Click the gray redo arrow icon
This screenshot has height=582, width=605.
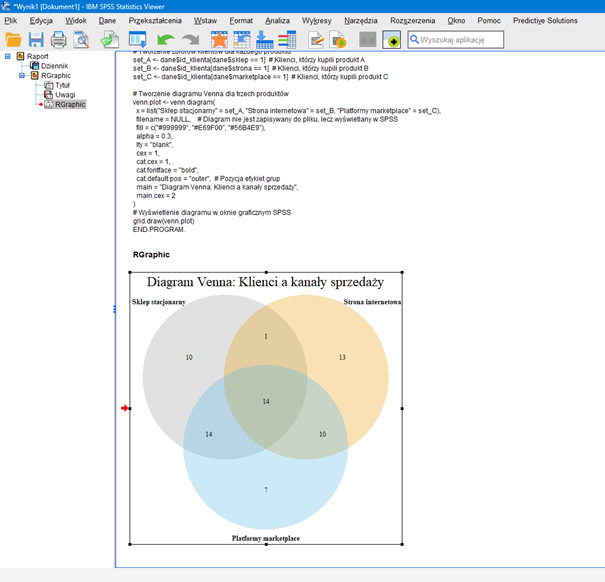pos(191,40)
